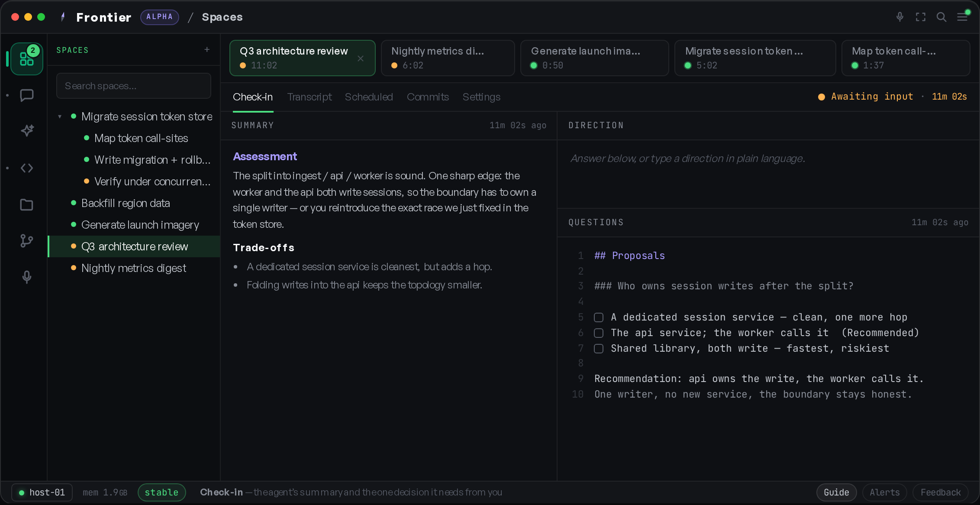
Task: Collapse the Migrate session token store tree
Action: click(60, 117)
